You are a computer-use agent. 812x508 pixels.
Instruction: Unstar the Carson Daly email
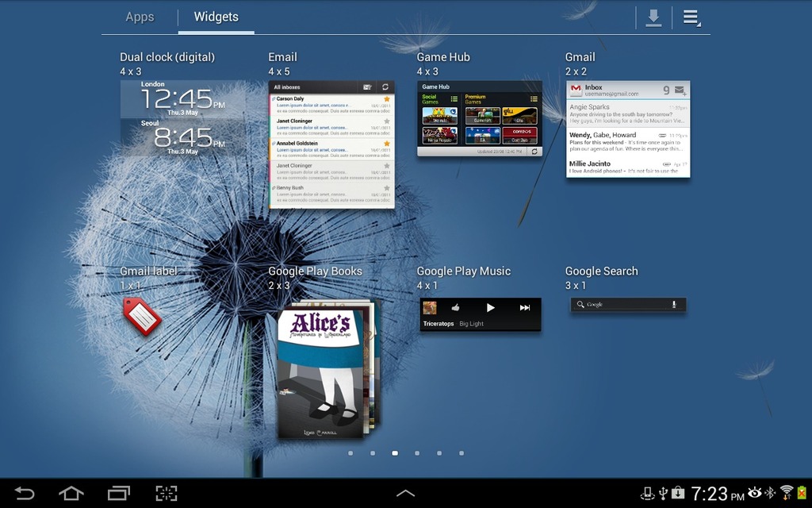[386, 99]
